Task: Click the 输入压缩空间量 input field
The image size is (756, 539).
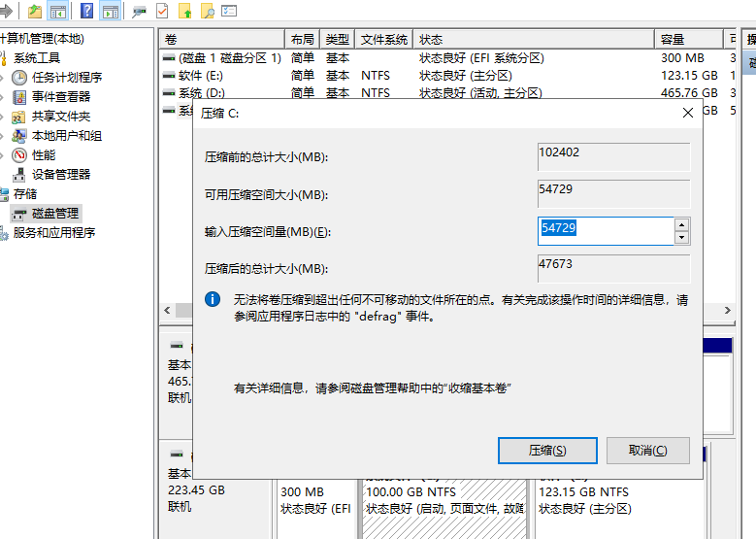Action: (x=606, y=231)
